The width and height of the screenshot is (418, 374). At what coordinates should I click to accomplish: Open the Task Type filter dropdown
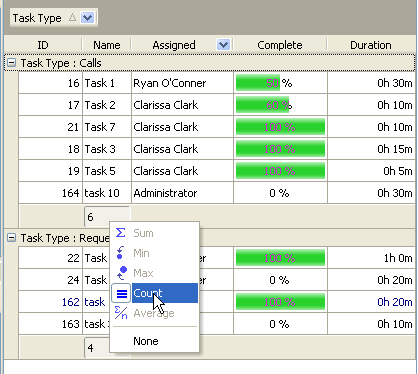[88, 18]
